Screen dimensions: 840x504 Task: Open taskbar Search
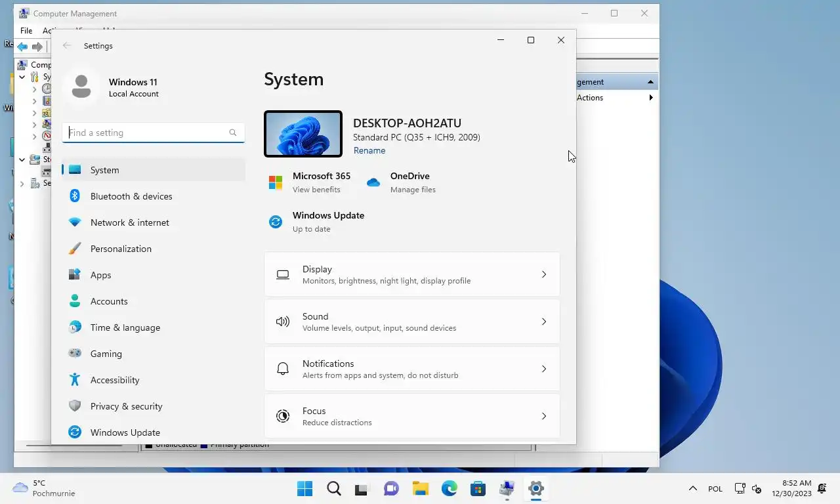(x=334, y=489)
